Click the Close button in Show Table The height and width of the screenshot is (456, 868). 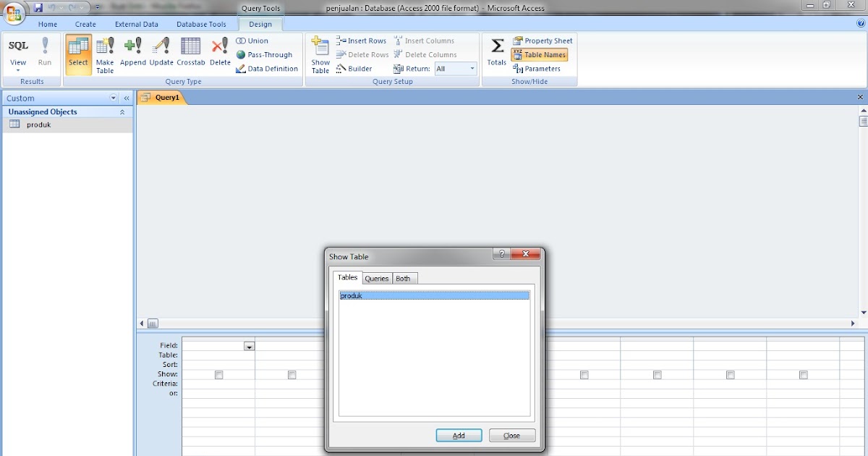512,436
